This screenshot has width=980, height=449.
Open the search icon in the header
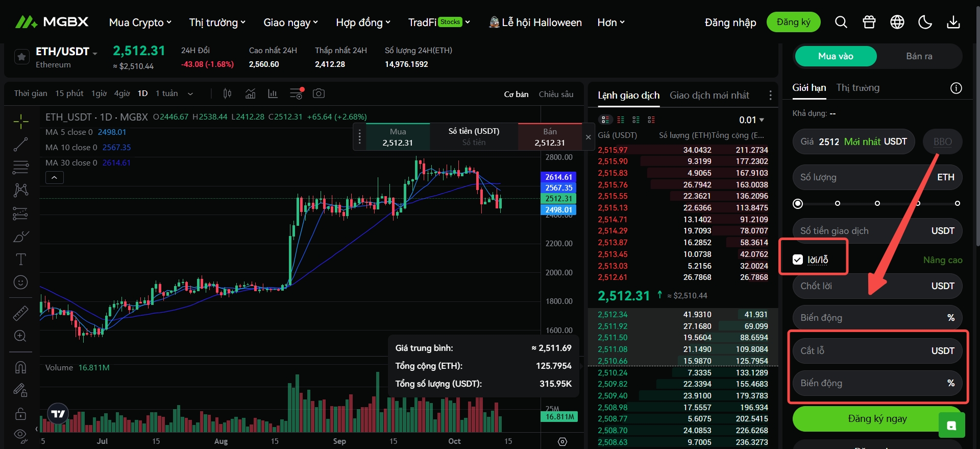841,22
